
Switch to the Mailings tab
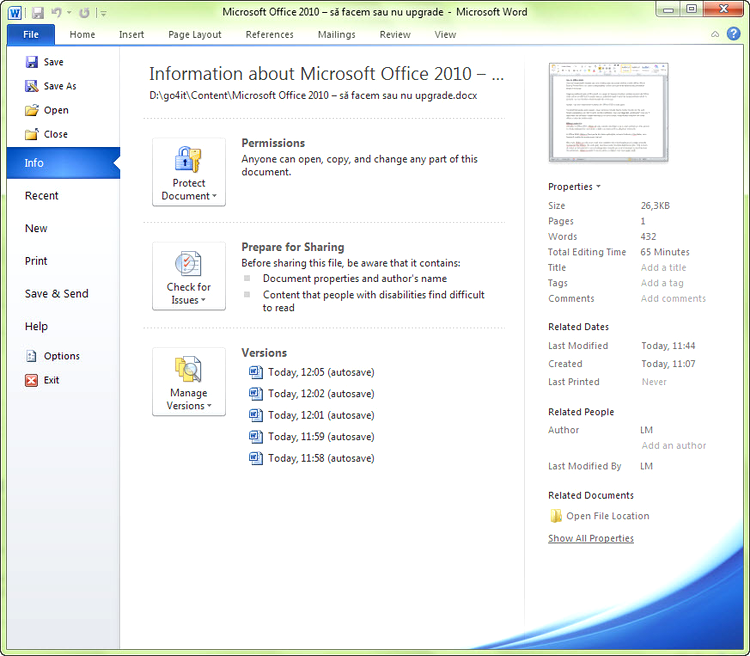337,34
